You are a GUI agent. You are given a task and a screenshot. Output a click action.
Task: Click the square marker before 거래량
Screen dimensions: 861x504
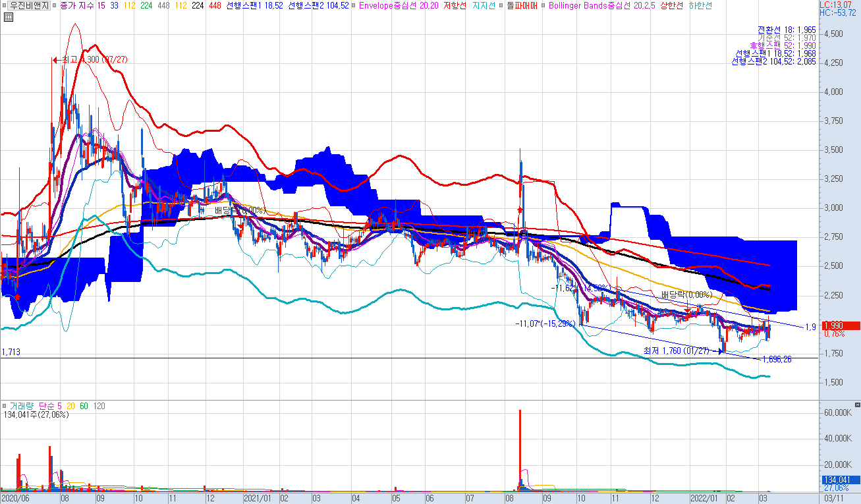(5, 406)
